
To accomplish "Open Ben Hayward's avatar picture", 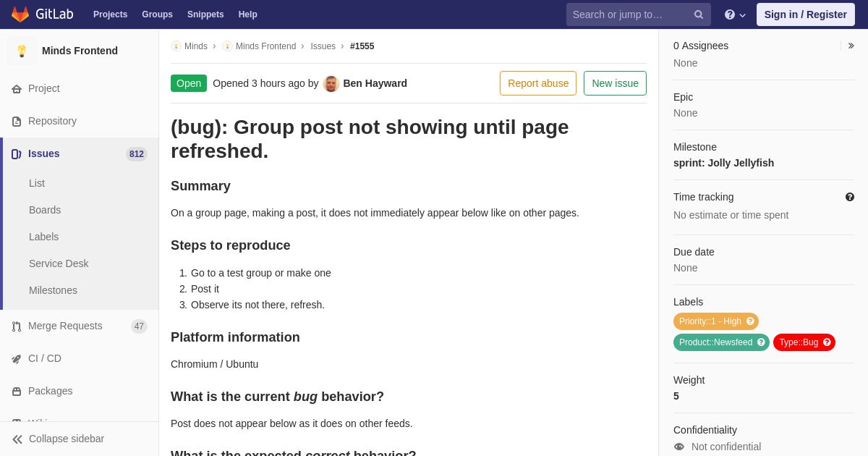I will tap(331, 83).
